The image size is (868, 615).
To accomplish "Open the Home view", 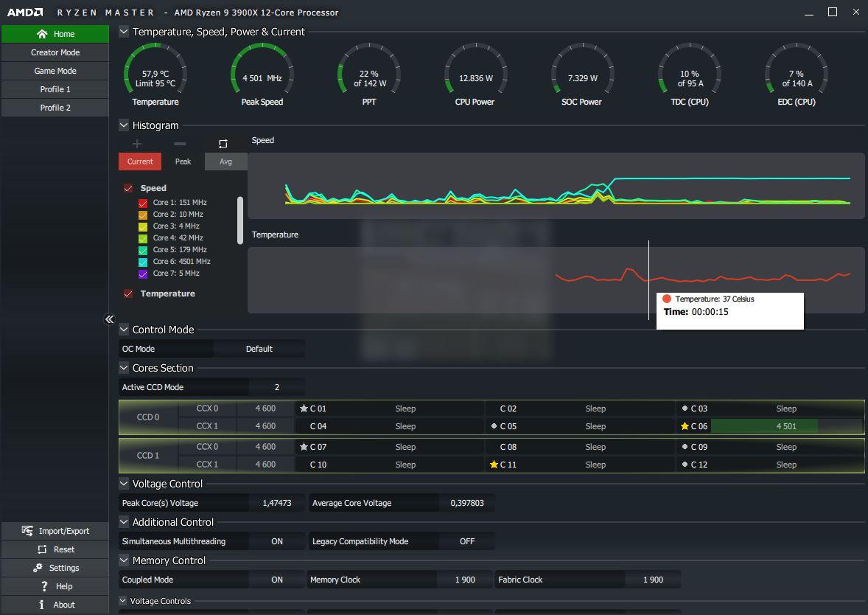I will (x=55, y=34).
